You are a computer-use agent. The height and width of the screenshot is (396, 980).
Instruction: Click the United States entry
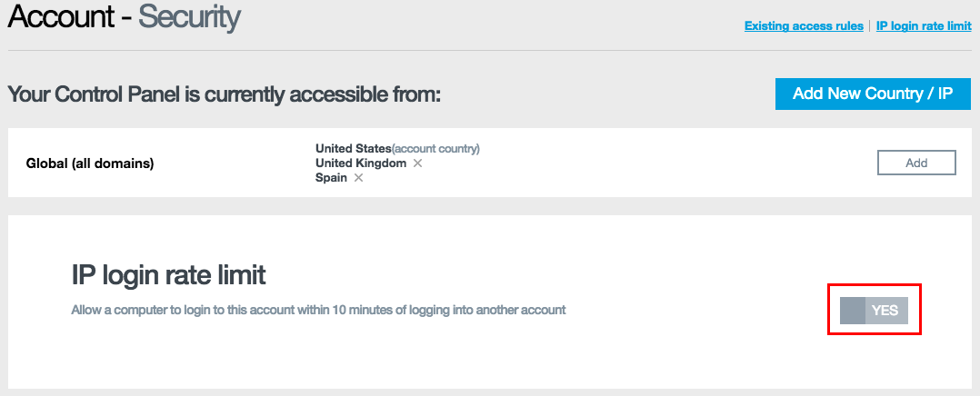[353, 148]
